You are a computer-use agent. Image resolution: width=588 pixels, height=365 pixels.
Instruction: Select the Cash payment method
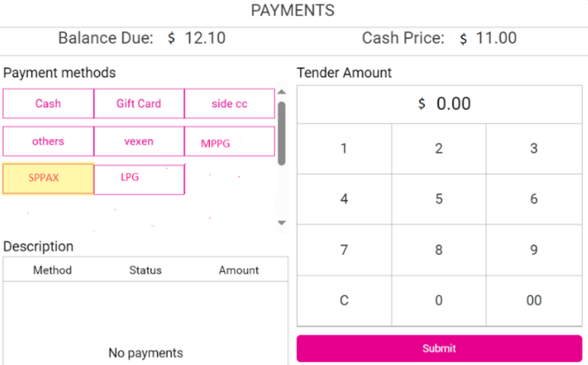tap(48, 104)
